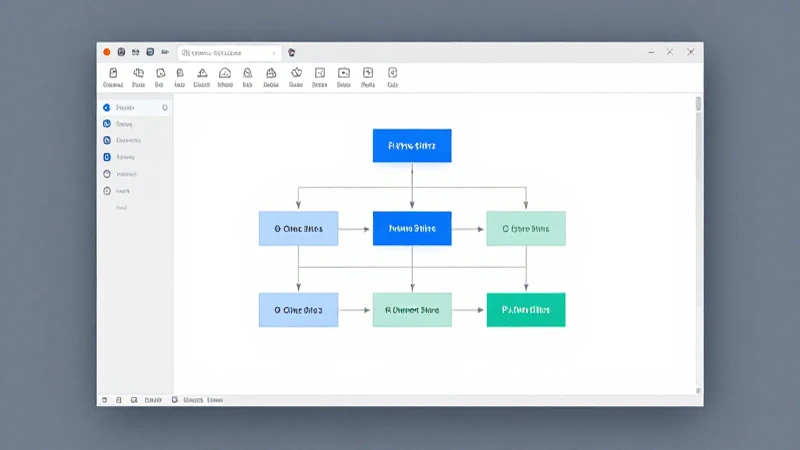Click the first icon in the bottom status bar
This screenshot has width=800, height=450.
point(105,400)
